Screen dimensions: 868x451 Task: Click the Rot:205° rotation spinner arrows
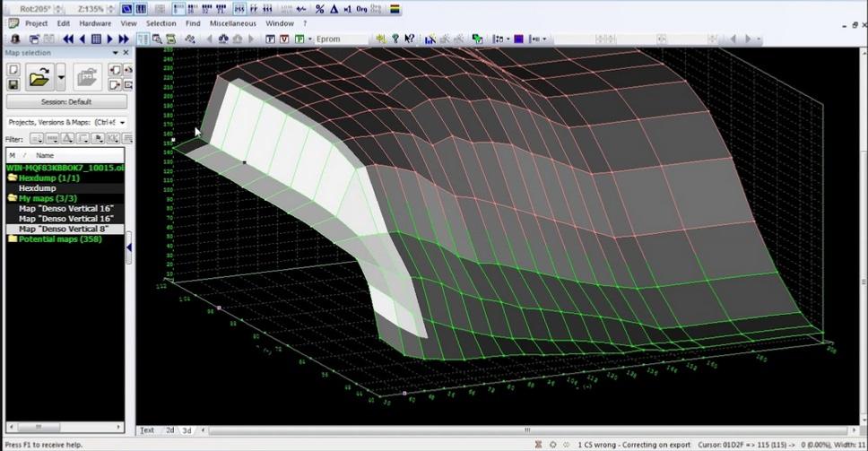tap(59, 9)
